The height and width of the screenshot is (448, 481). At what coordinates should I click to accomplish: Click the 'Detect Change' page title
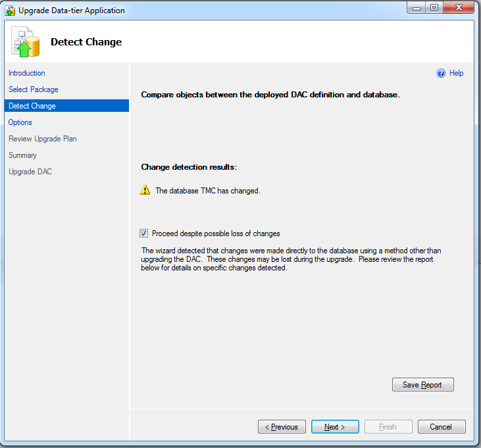pos(86,42)
